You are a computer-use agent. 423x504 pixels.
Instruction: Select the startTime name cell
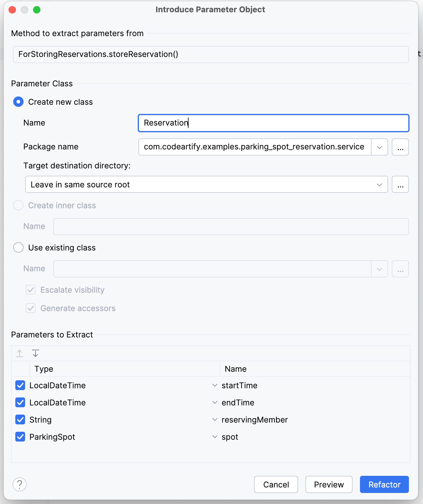(315, 385)
